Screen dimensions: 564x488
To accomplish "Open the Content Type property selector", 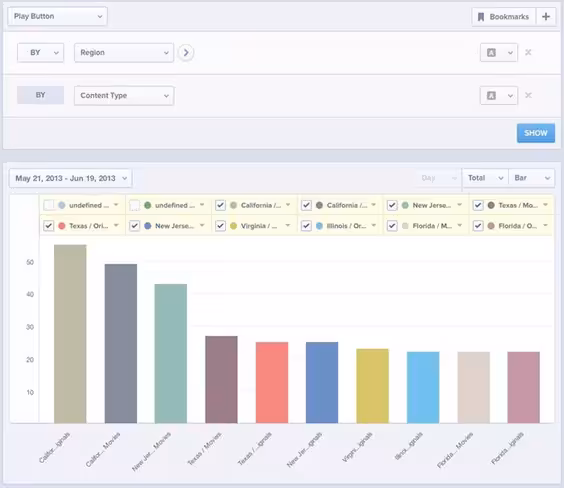I will pyautogui.click(x=124, y=95).
